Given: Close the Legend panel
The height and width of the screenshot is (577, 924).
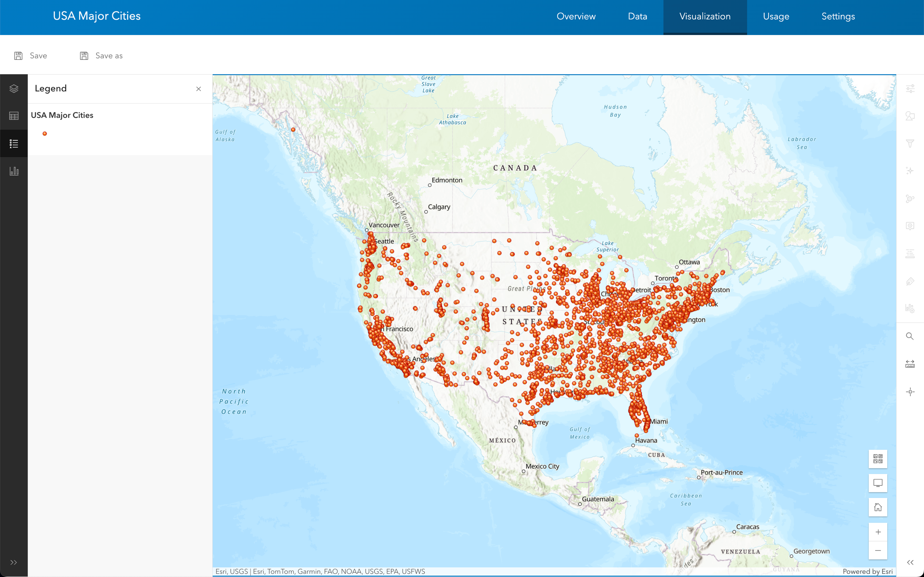Looking at the screenshot, I should tap(199, 89).
